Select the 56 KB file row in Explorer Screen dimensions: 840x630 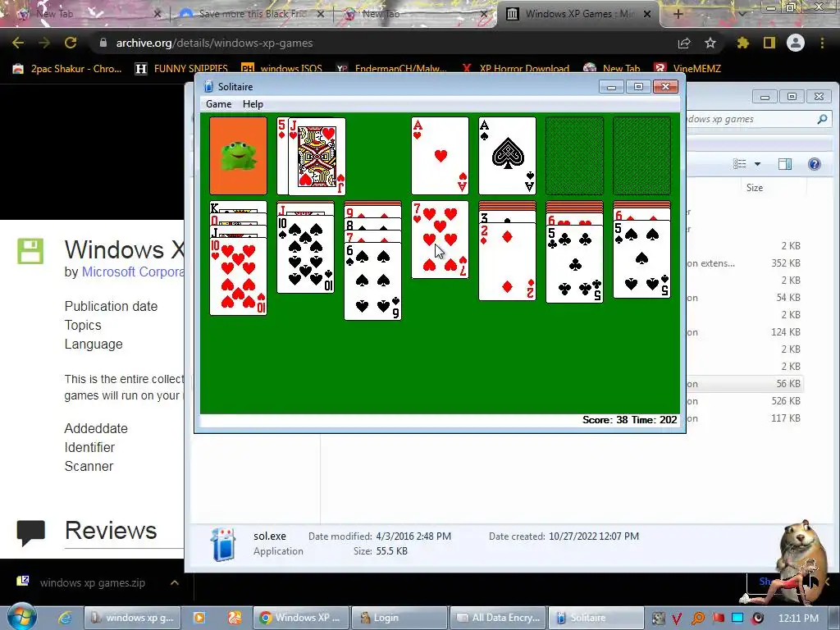tap(745, 384)
